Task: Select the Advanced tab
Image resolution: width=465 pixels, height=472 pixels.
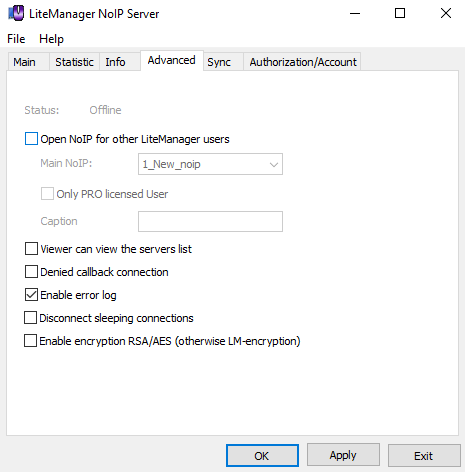Action: [x=172, y=61]
